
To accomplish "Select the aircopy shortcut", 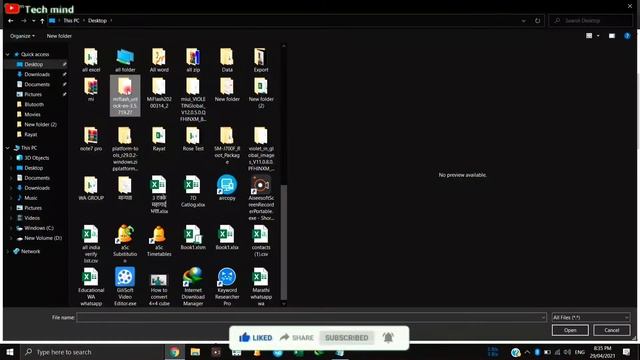I will (227, 188).
